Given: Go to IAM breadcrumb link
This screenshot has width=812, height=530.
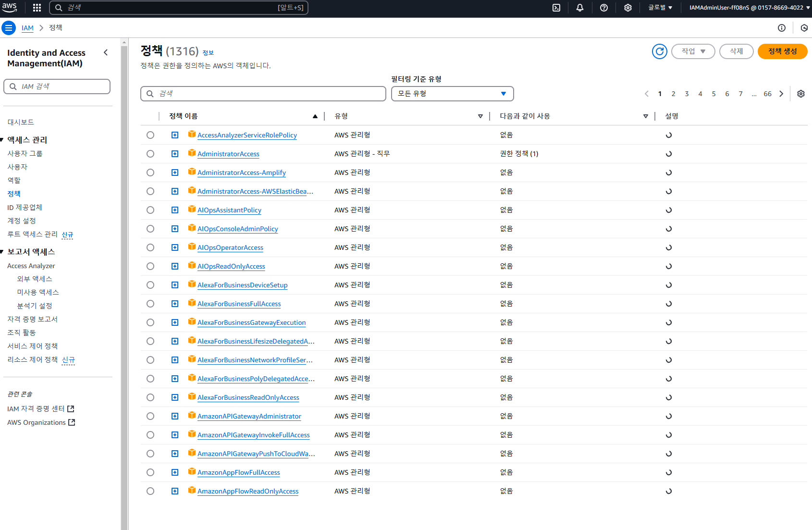Looking at the screenshot, I should coord(27,28).
